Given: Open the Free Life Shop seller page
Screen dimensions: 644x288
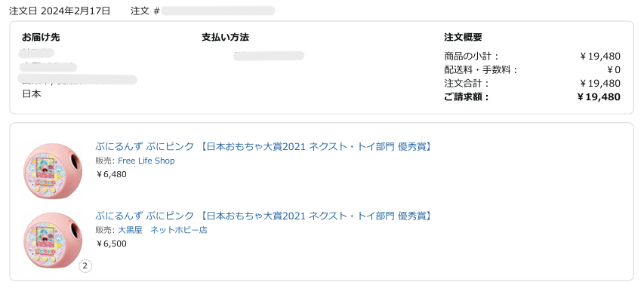Looking at the screenshot, I should 146,161.
